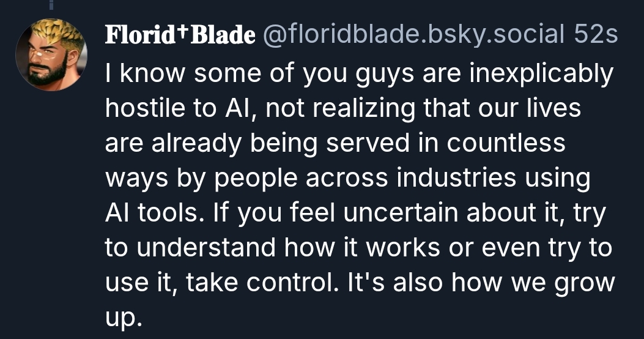Click the Florid†Blade display name
This screenshot has height=339, width=644.
(x=180, y=35)
